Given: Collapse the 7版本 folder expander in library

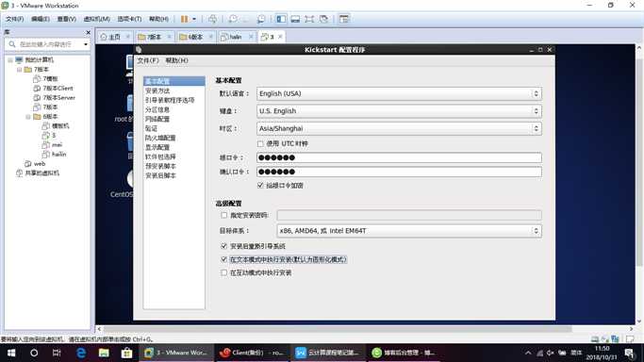Looking at the screenshot, I should 19,70.
